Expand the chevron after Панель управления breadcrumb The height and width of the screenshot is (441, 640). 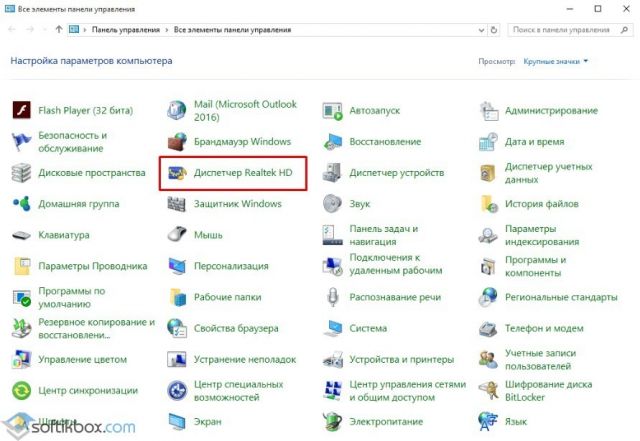pyautogui.click(x=167, y=30)
